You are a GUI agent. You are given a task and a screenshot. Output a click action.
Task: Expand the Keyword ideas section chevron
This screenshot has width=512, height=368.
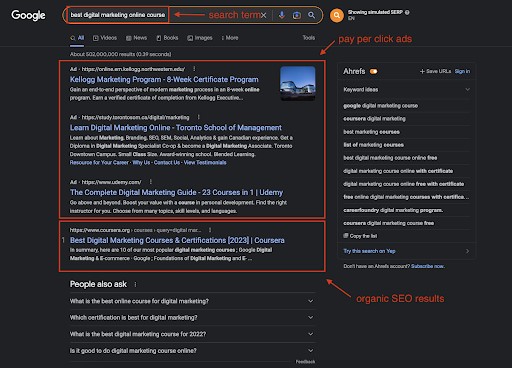pyautogui.click(x=468, y=89)
